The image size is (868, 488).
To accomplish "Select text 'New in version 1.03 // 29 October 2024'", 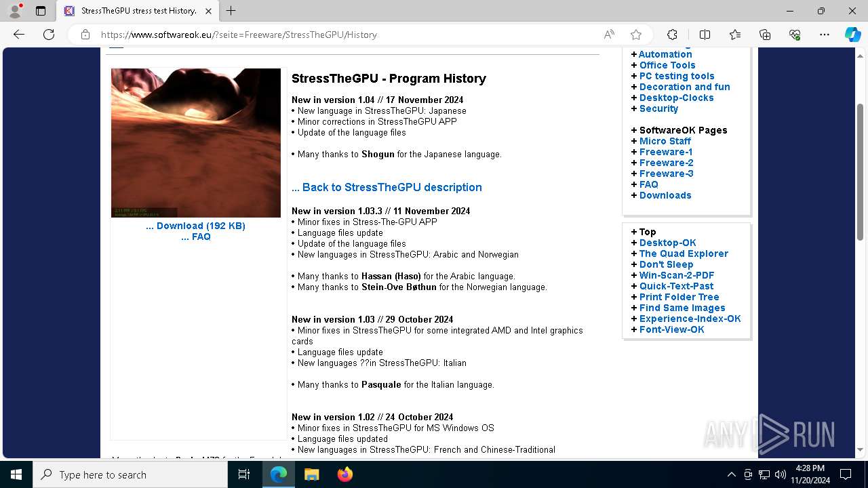I will (372, 319).
